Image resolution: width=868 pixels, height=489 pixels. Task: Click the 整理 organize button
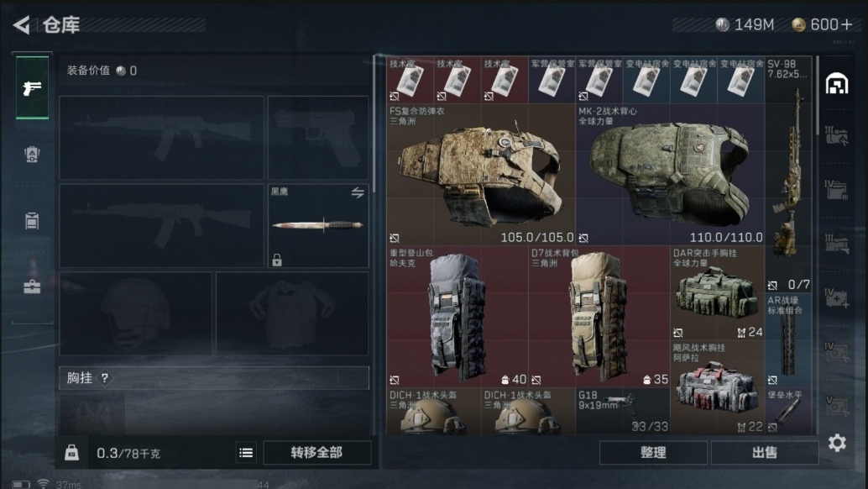(x=653, y=452)
